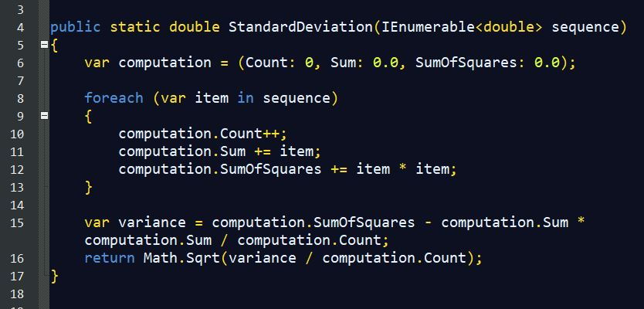Click the '+=' operator on line 11
The image size is (644, 309).
[263, 151]
